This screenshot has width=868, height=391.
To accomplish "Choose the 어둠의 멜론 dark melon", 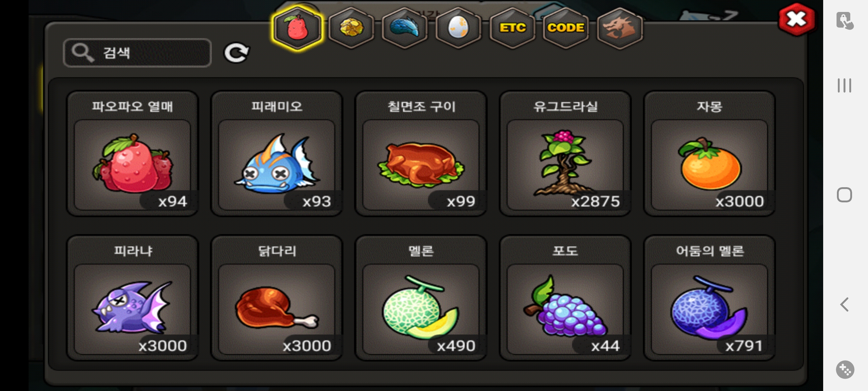I will point(710,298).
